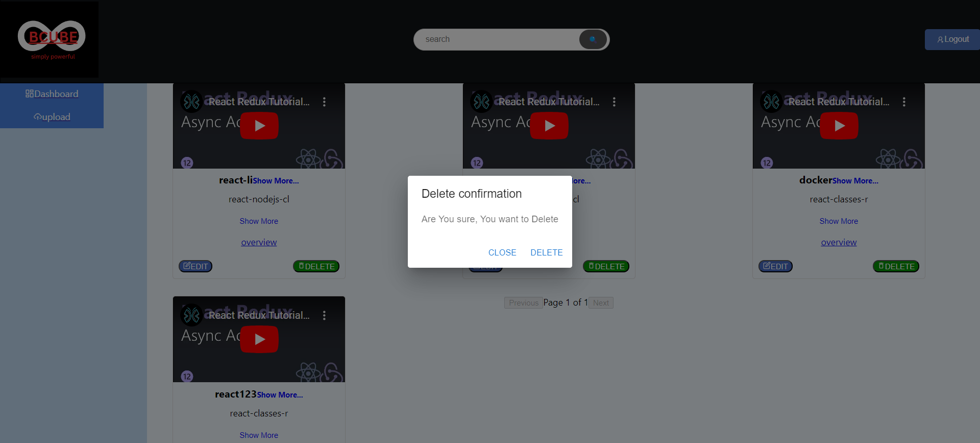Go to Previous page
The image size is (980, 443).
click(x=523, y=303)
